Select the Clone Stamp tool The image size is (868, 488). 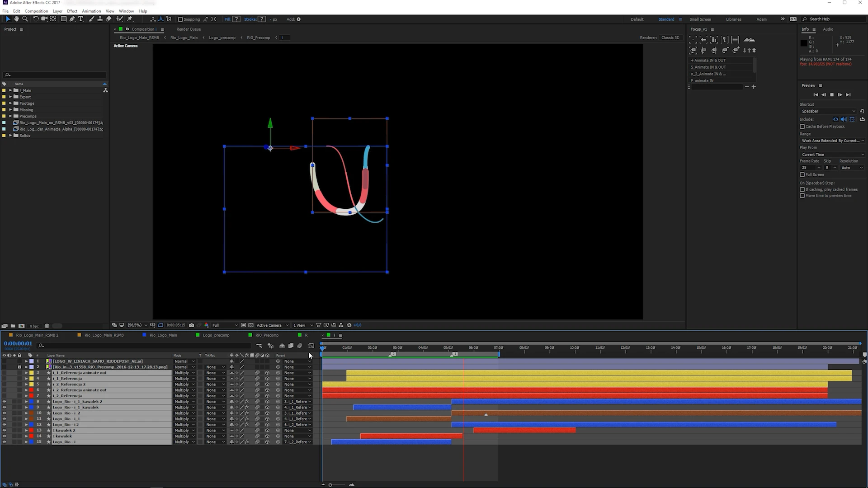pyautogui.click(x=100, y=19)
